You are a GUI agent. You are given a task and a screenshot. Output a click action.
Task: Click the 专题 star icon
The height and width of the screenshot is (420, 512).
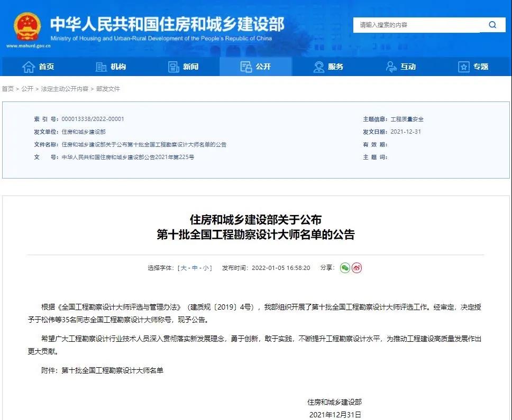tap(464, 67)
